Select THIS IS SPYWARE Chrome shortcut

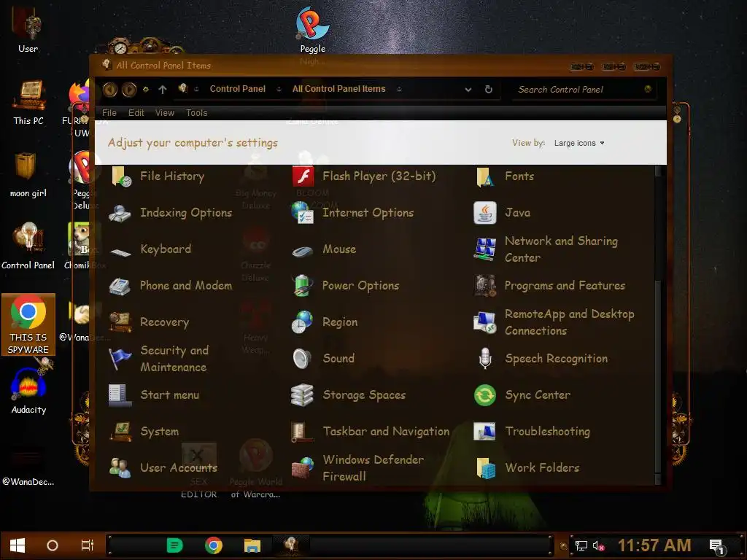click(28, 324)
